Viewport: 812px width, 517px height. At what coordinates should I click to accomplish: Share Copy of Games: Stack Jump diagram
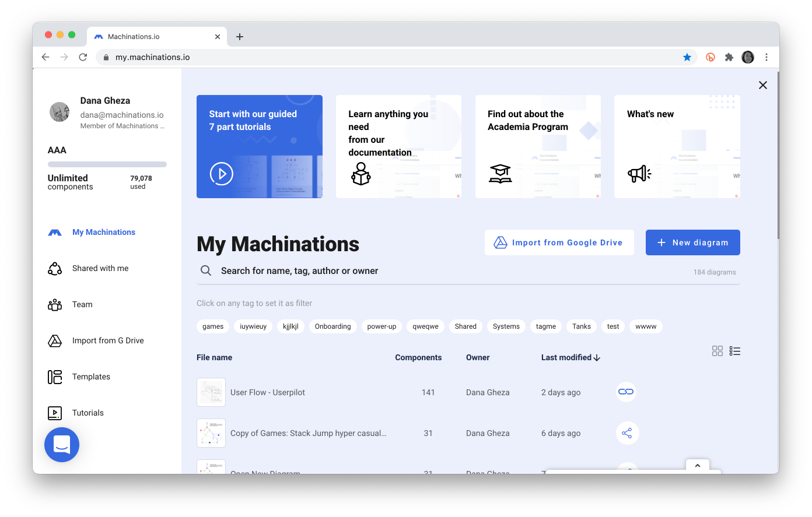[x=627, y=433]
